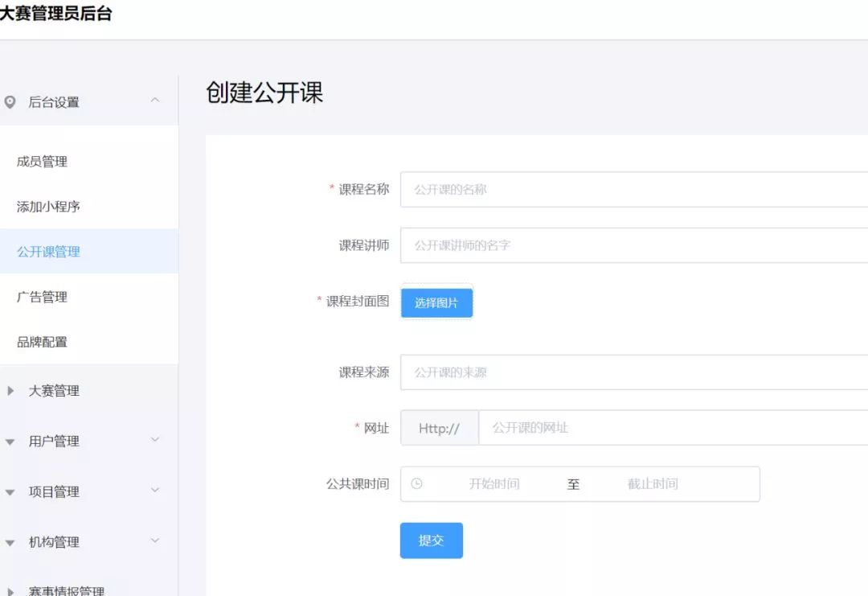Click the triangle icon beside 大赛管理
The image size is (868, 596).
click(x=10, y=391)
